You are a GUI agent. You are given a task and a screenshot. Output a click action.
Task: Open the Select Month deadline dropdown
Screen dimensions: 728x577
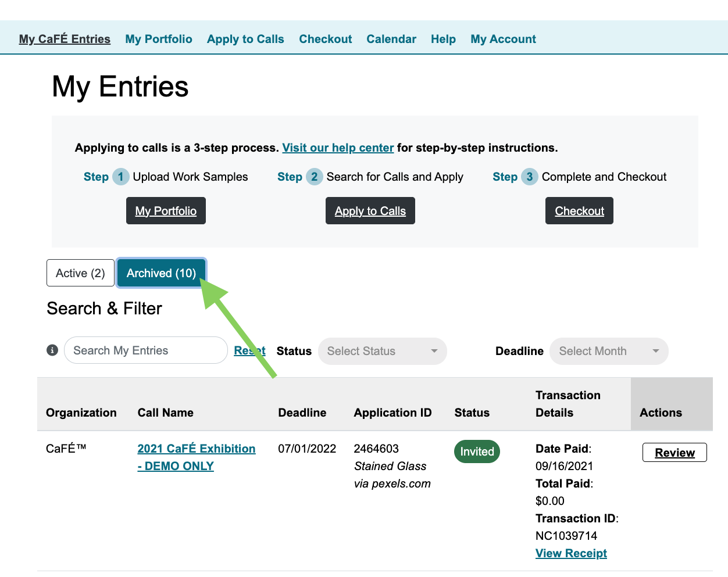[x=608, y=351]
